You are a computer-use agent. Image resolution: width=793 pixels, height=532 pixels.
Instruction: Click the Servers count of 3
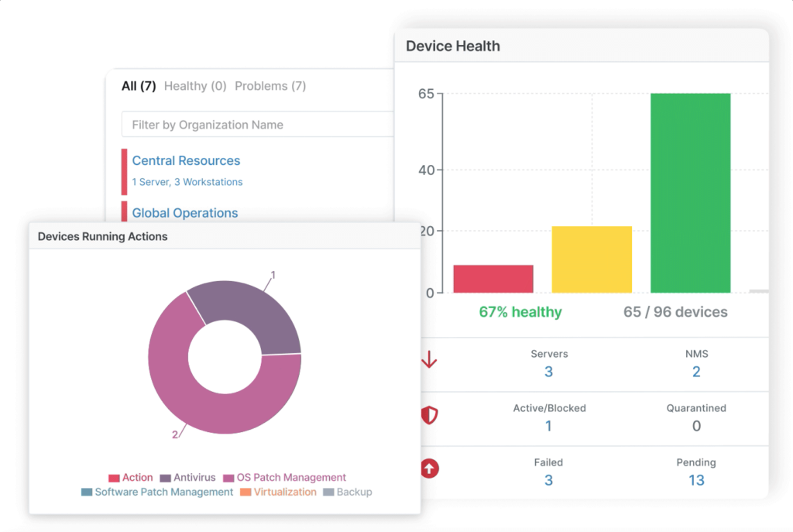pyautogui.click(x=548, y=372)
